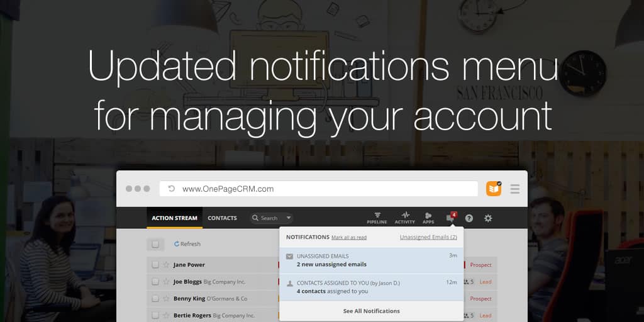Expand the search options dropdown arrow

[x=288, y=218]
